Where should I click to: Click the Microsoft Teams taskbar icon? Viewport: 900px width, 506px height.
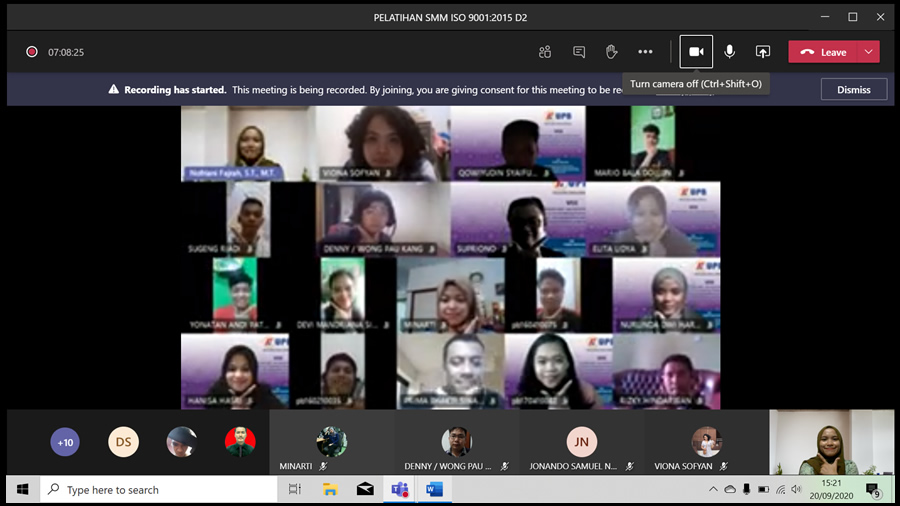coord(399,490)
